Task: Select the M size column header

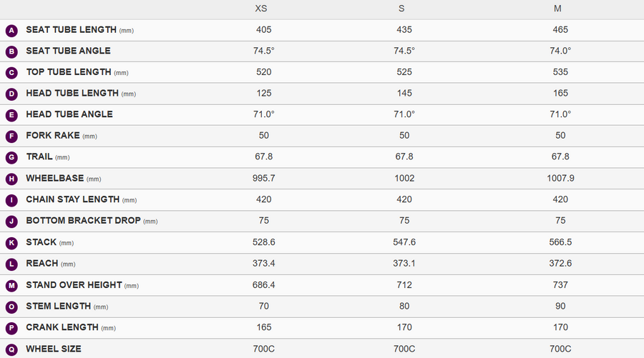Action: pyautogui.click(x=557, y=9)
